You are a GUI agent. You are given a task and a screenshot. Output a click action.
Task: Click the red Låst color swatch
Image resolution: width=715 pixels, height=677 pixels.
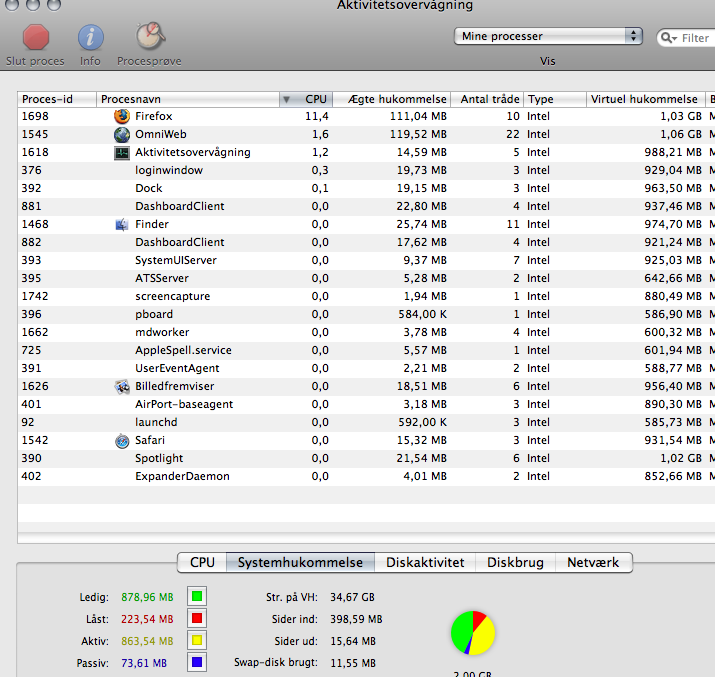[x=197, y=618]
